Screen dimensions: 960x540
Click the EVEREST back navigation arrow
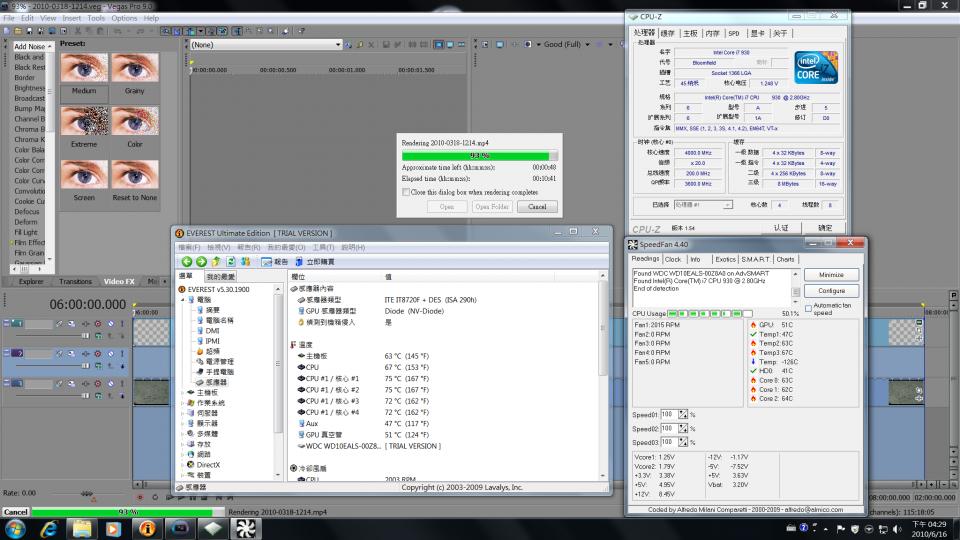click(186, 262)
